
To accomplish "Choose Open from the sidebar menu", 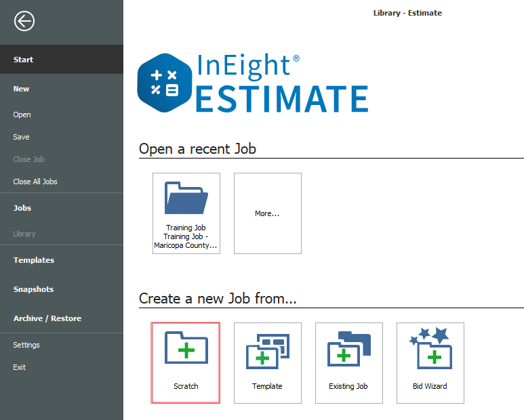I will coord(22,114).
